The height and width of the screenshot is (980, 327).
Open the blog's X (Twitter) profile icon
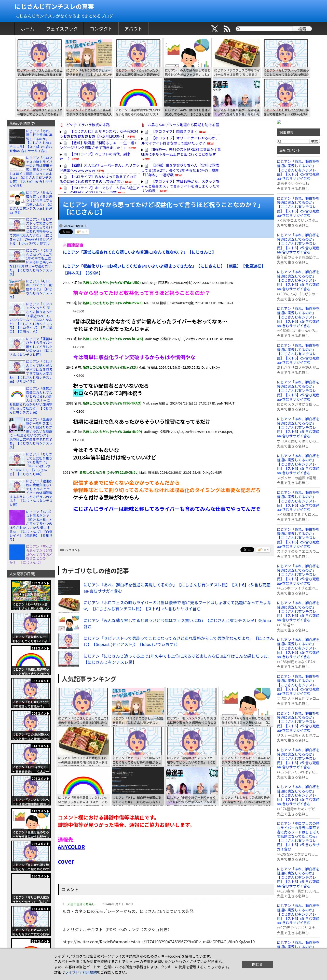point(214,29)
